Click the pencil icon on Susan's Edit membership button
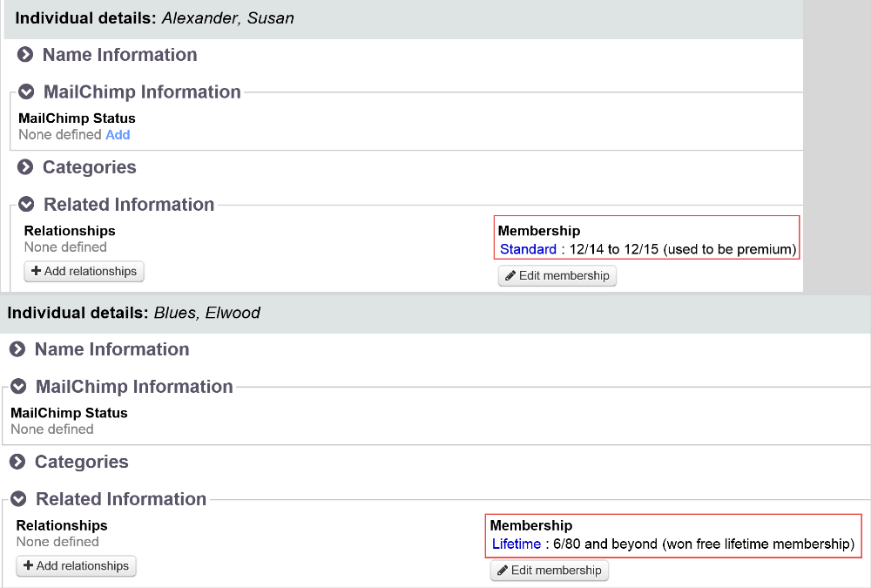 511,275
